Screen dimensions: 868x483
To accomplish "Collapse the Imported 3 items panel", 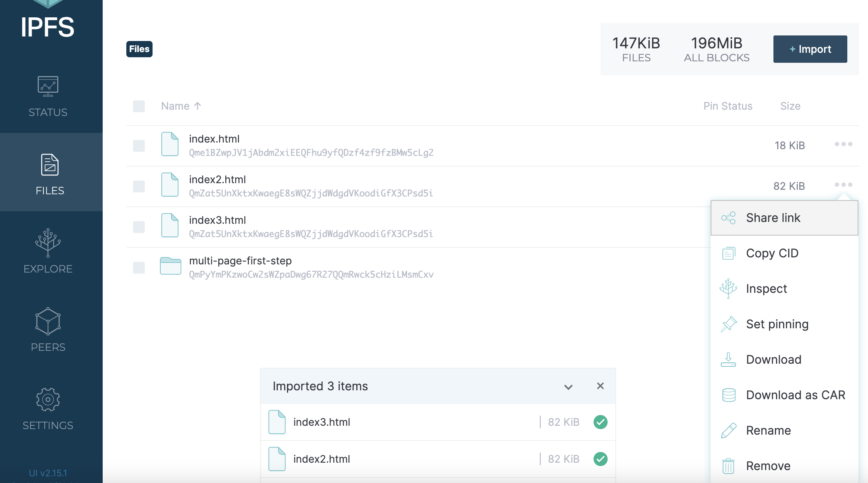I will pos(568,387).
